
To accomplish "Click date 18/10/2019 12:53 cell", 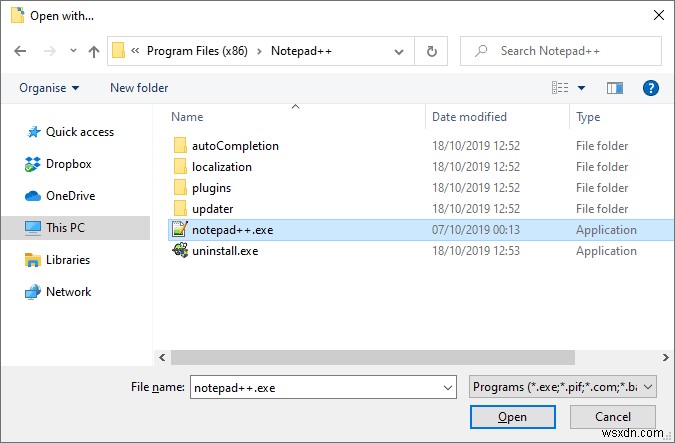I will tap(476, 251).
